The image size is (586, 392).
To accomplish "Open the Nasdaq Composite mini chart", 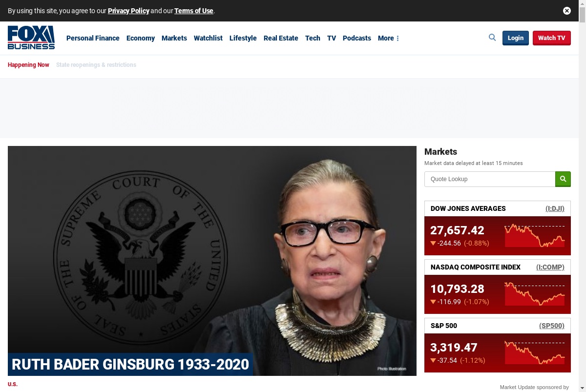I will pos(535,294).
